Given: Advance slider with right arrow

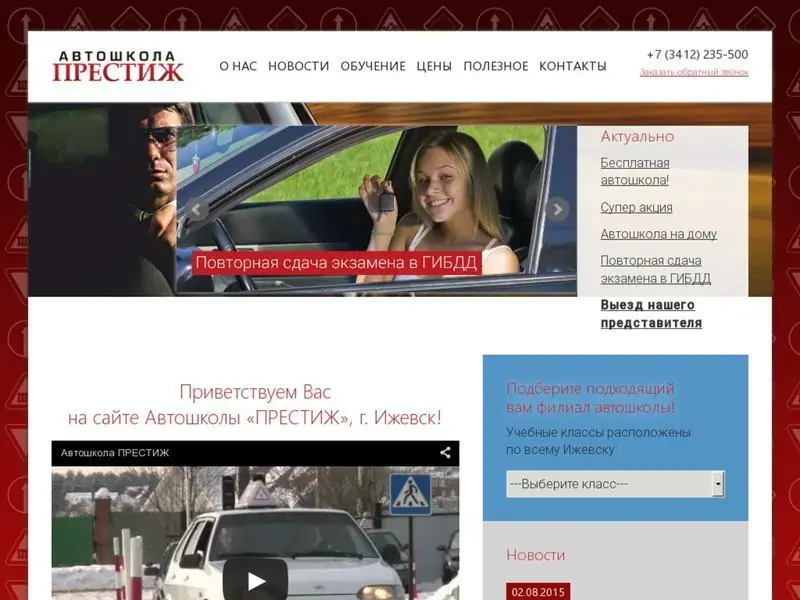Looking at the screenshot, I should [x=557, y=209].
